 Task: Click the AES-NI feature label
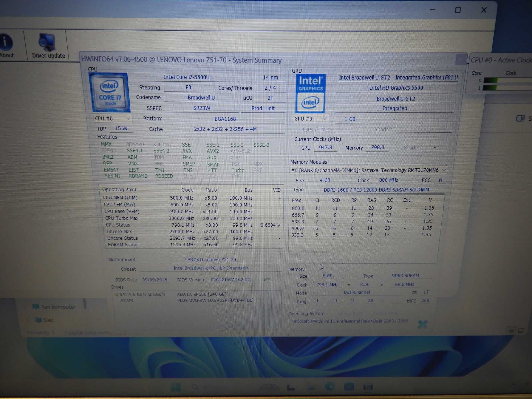point(112,176)
